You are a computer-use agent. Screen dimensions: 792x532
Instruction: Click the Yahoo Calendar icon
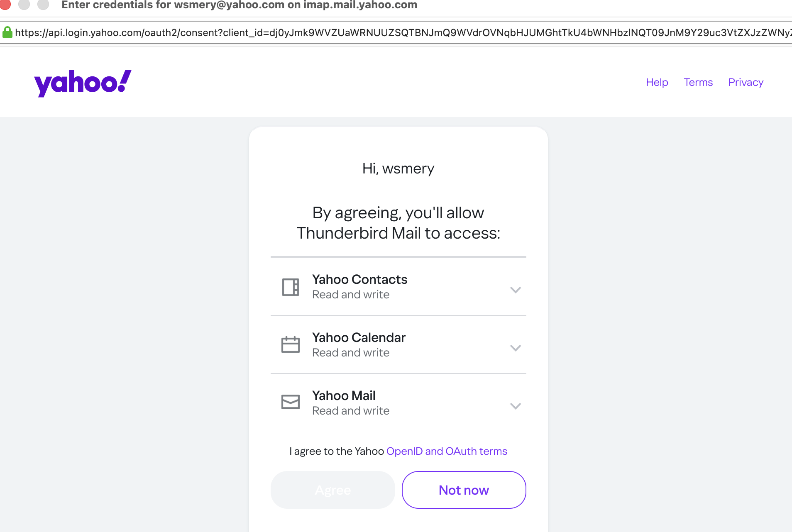point(291,345)
